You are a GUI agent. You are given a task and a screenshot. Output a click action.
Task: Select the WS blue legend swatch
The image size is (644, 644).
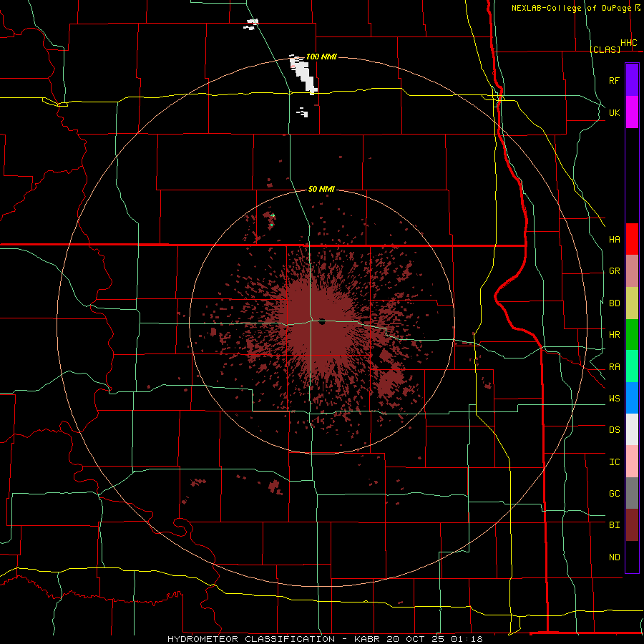pos(632,398)
